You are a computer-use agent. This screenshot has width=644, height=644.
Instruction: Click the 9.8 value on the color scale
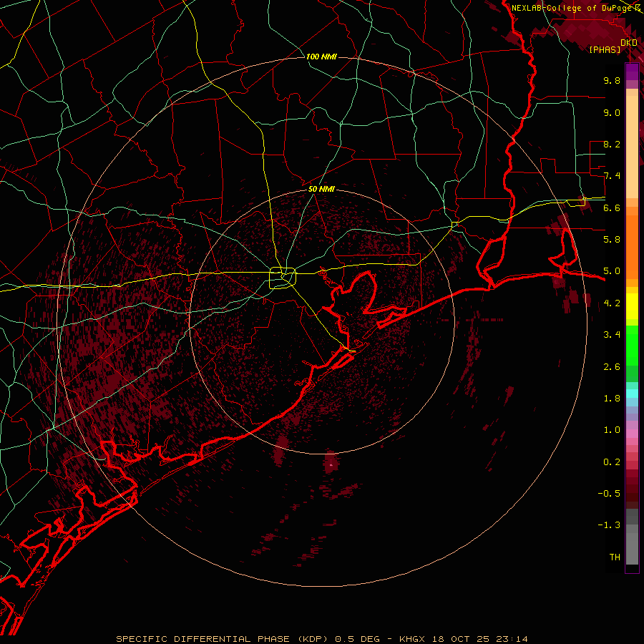click(x=612, y=80)
